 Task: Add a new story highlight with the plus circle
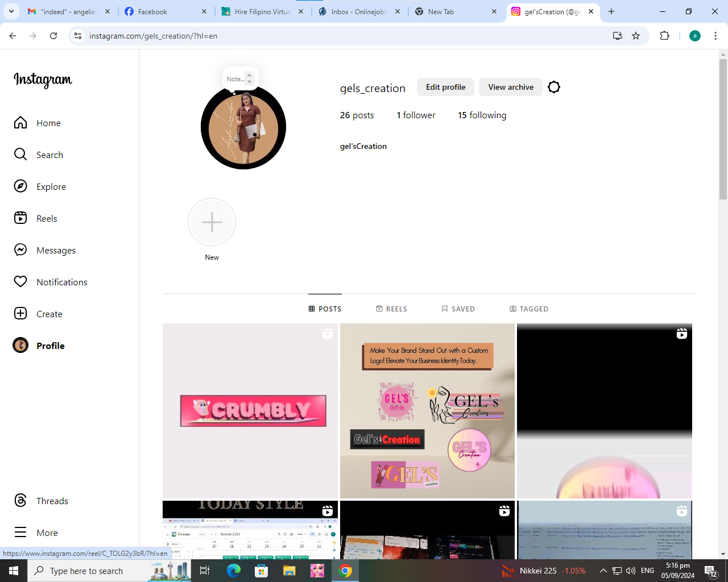[x=212, y=222]
